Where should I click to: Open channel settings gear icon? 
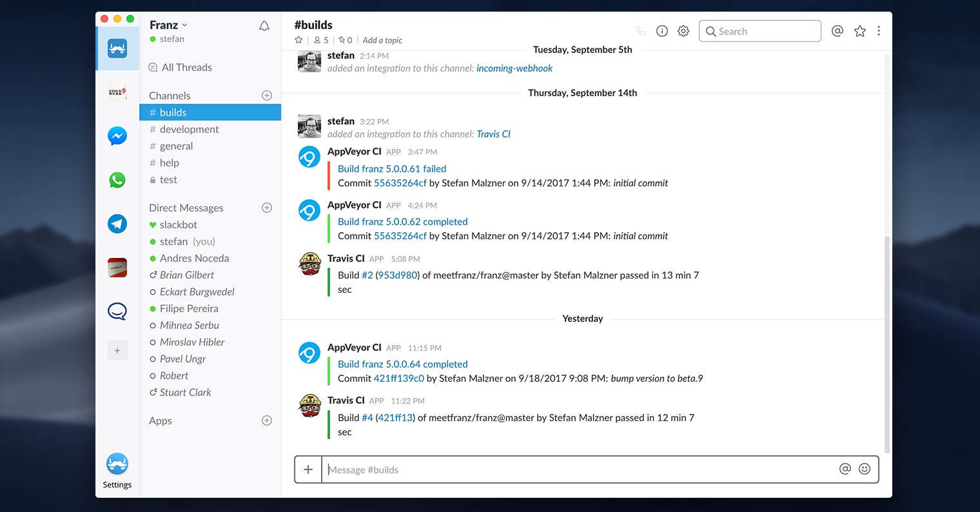pyautogui.click(x=683, y=31)
